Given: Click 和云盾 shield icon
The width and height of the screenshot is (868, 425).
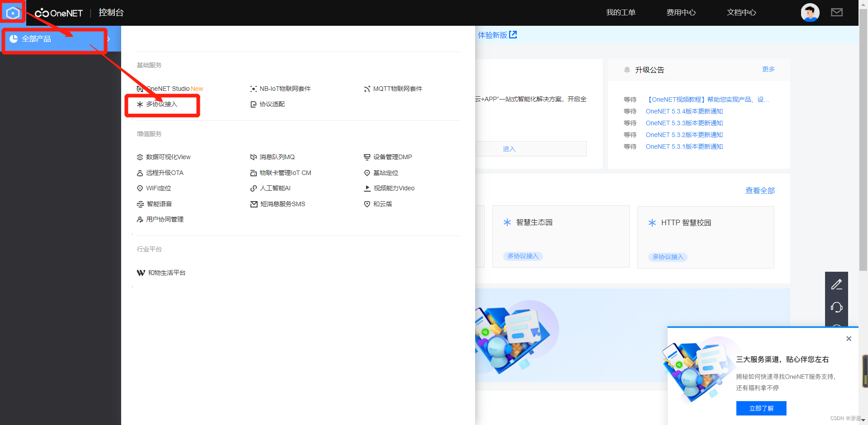Looking at the screenshot, I should (x=367, y=204).
